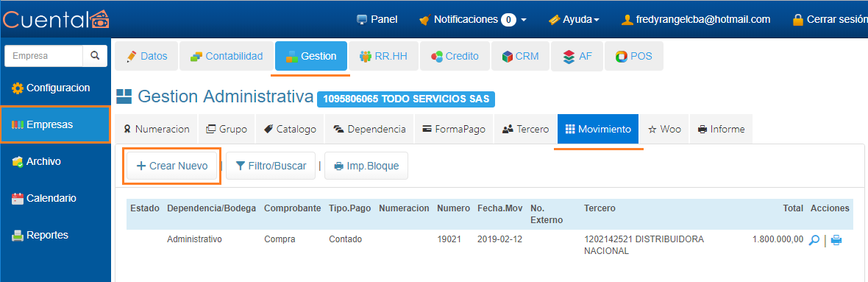Image resolution: width=868 pixels, height=282 pixels.
Task: Click the Crear Nuevo button
Action: 171,166
